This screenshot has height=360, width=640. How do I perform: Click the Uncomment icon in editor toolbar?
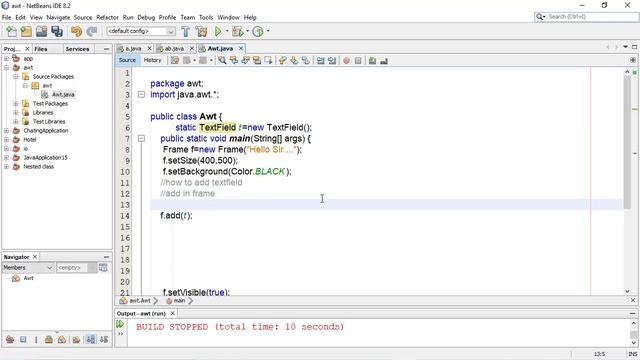(x=384, y=61)
